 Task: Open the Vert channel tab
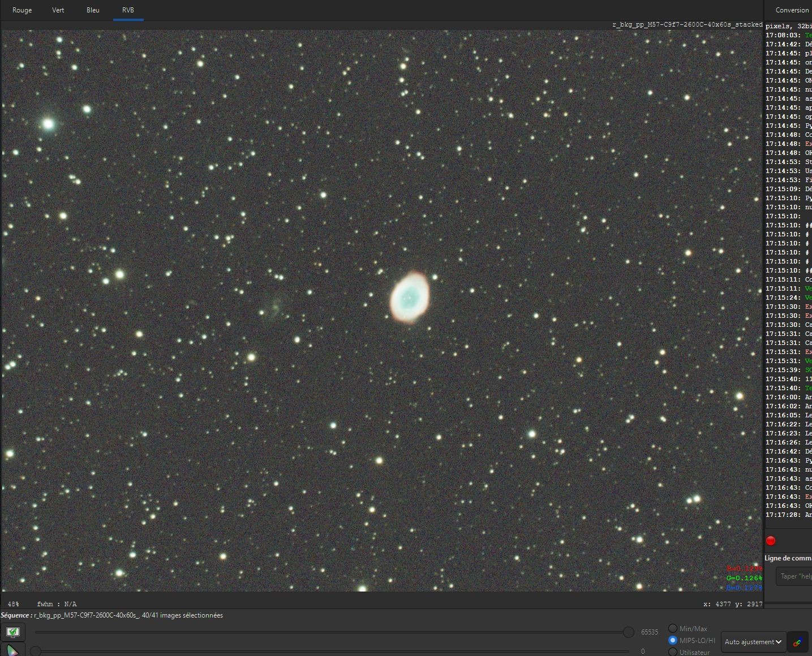[58, 10]
